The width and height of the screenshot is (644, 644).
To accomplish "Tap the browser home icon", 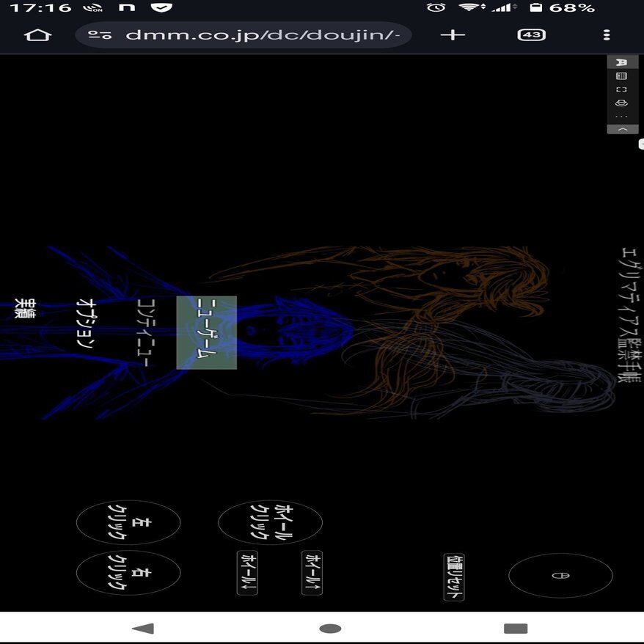I will (38, 35).
